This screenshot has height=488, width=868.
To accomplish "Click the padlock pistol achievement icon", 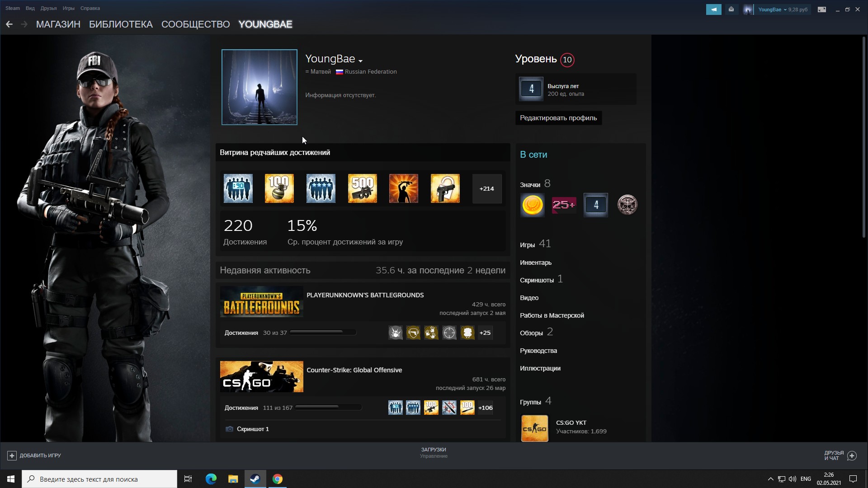I will [445, 188].
